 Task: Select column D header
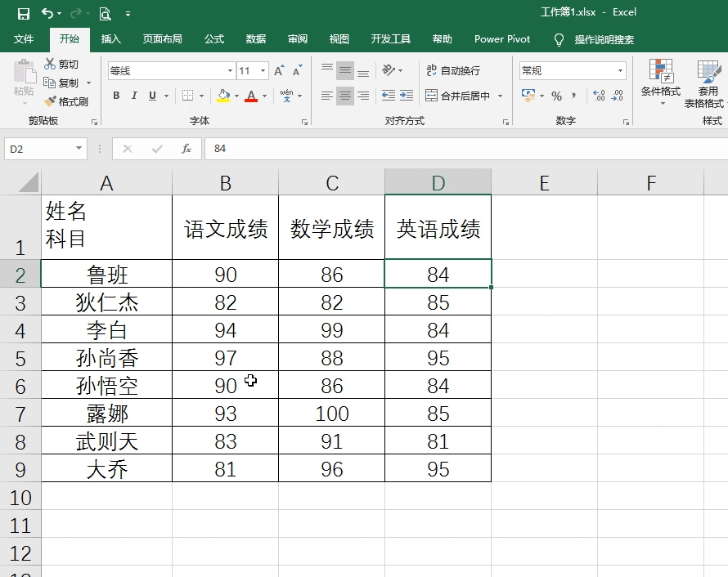click(438, 182)
